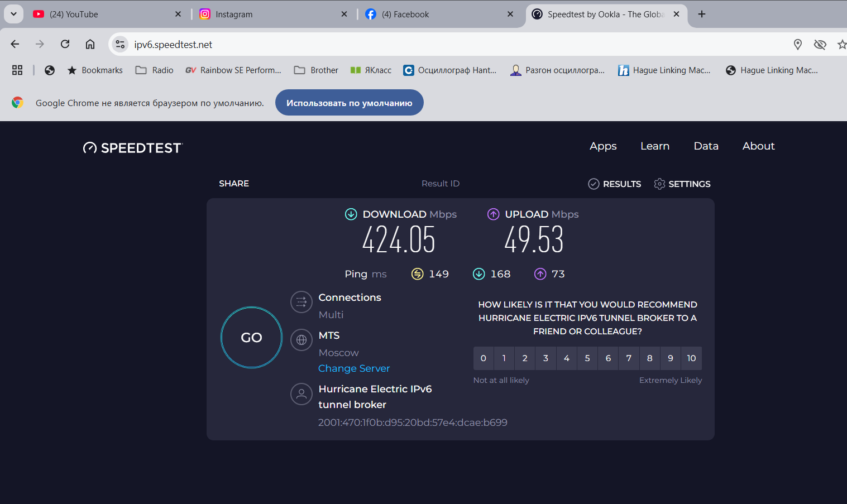Open the Bookmarks star shortcut

click(x=95, y=70)
